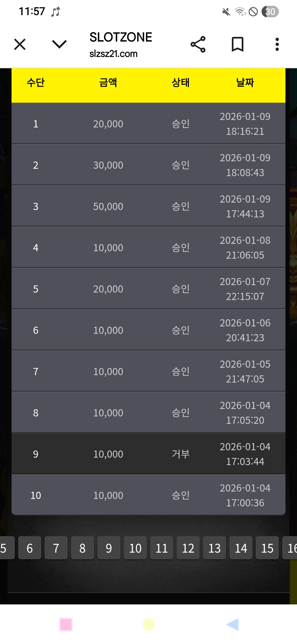Bookmark this page
The image size is (297, 644).
pyautogui.click(x=238, y=44)
